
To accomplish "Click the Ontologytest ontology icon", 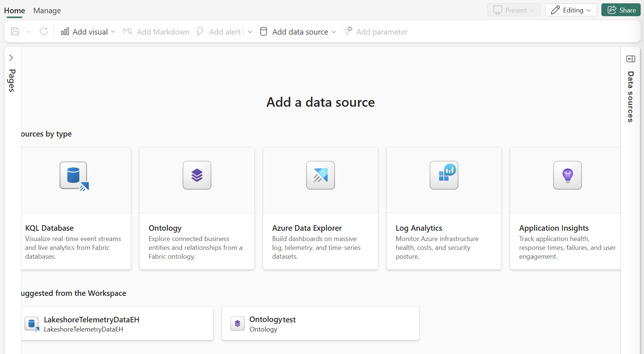I will pyautogui.click(x=237, y=323).
